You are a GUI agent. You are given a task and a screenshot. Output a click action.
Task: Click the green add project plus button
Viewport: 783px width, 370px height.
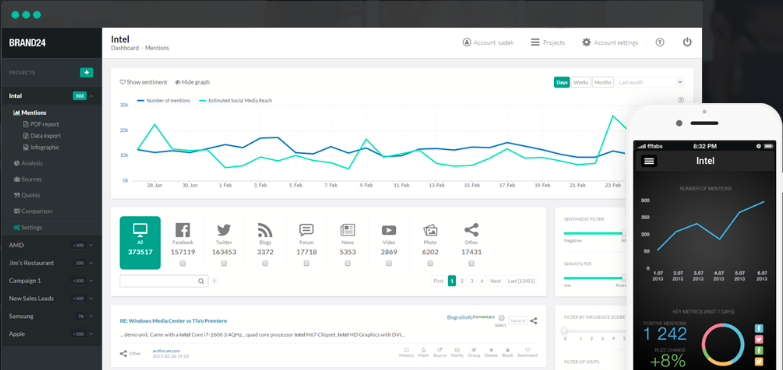tap(86, 72)
